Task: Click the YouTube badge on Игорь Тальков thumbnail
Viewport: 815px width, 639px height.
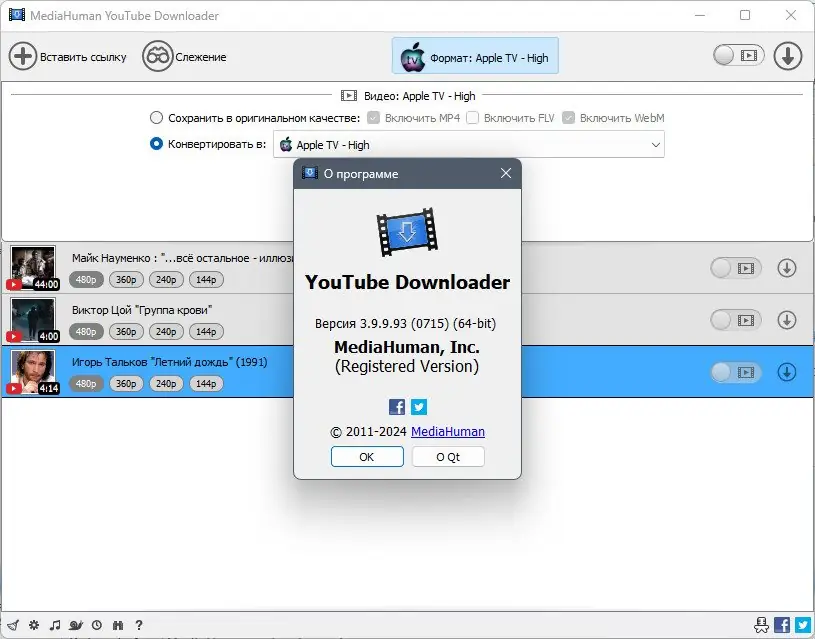Action: point(14,388)
